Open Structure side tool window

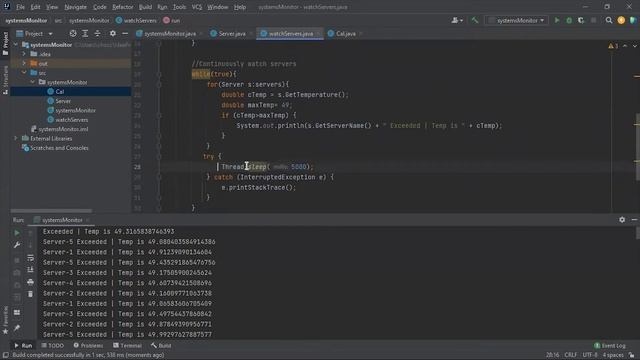point(5,80)
